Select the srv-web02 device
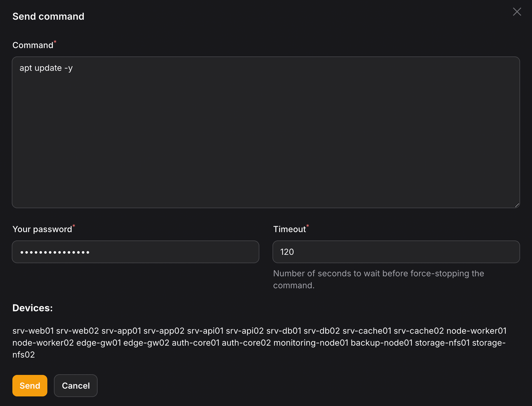 tap(77, 331)
